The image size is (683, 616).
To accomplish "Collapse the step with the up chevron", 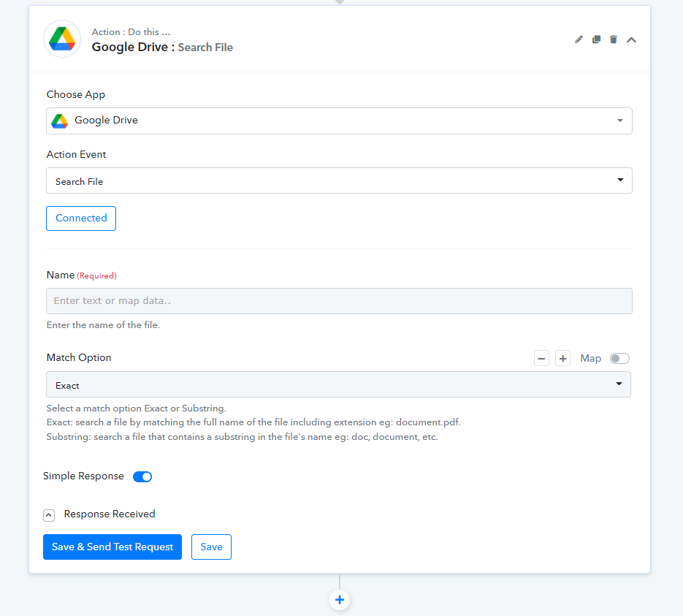I will pyautogui.click(x=631, y=40).
